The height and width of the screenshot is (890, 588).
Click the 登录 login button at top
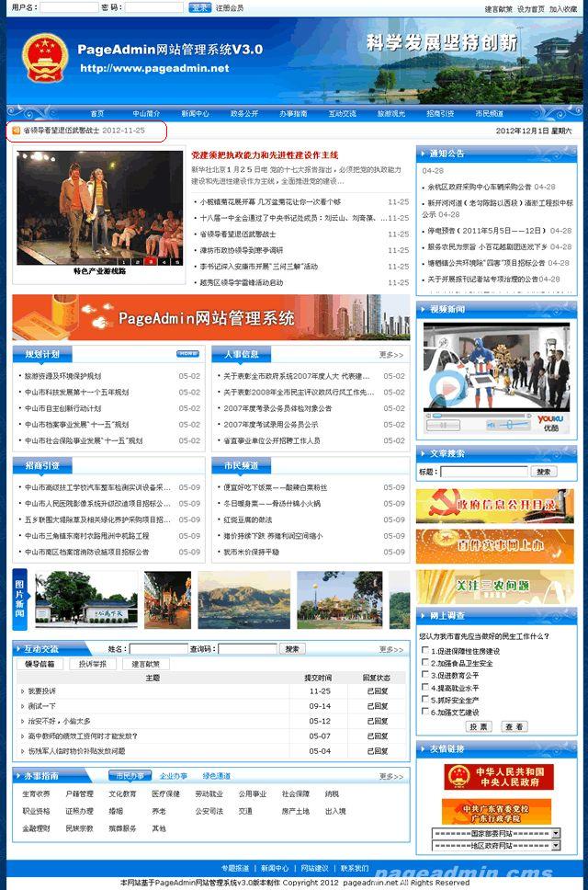click(199, 7)
